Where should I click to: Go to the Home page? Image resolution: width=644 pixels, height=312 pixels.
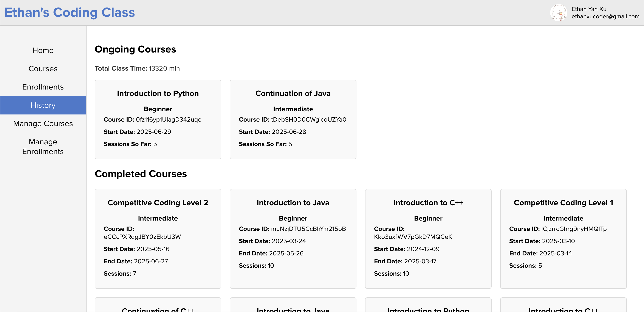(43, 50)
